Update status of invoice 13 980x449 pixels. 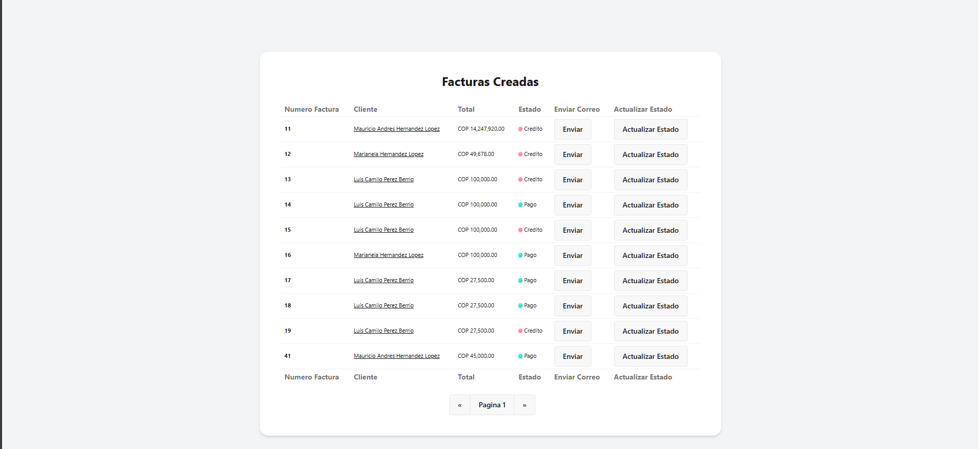point(650,180)
